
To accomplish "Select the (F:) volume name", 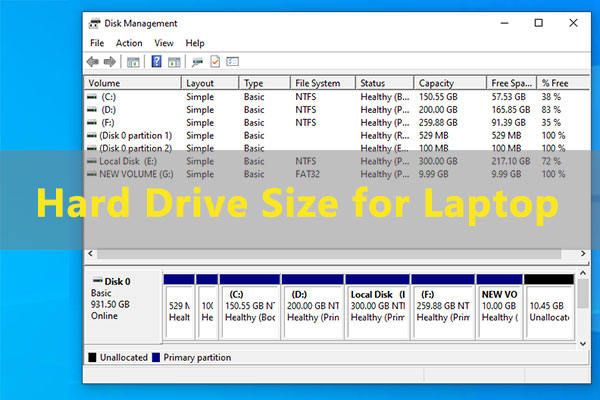I will [x=108, y=122].
